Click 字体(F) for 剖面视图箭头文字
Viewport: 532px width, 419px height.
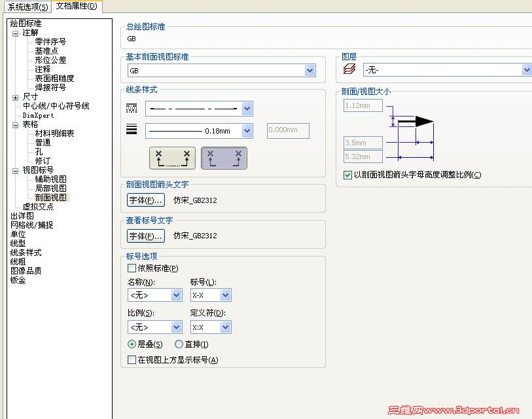pyautogui.click(x=146, y=200)
